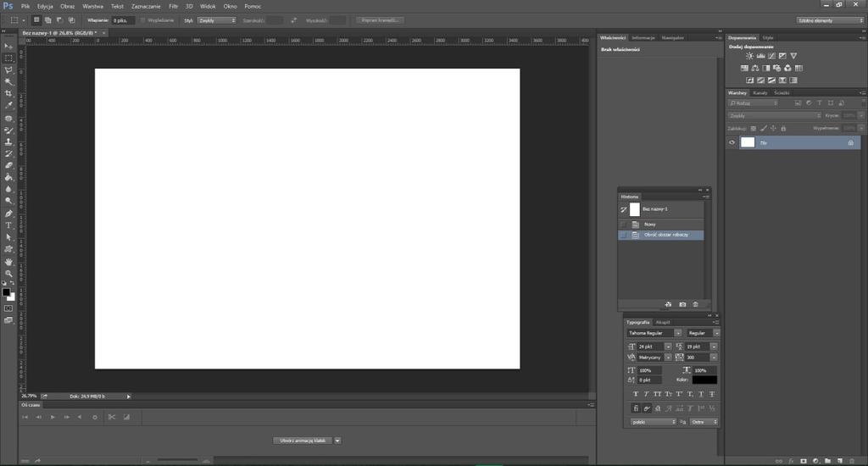Open the text Kolor swatch in Typografia
The height and width of the screenshot is (466, 868).
pyautogui.click(x=704, y=380)
